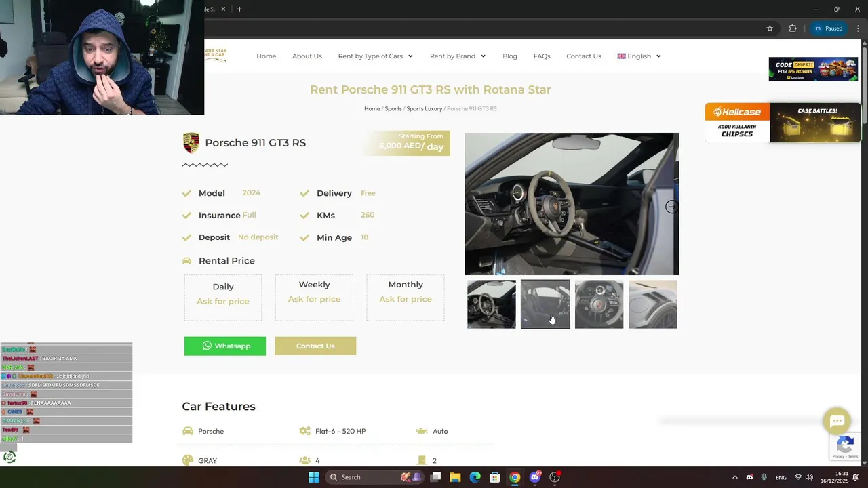Click the 4 seats people icon
This screenshot has width=868, height=488.
pyautogui.click(x=304, y=460)
